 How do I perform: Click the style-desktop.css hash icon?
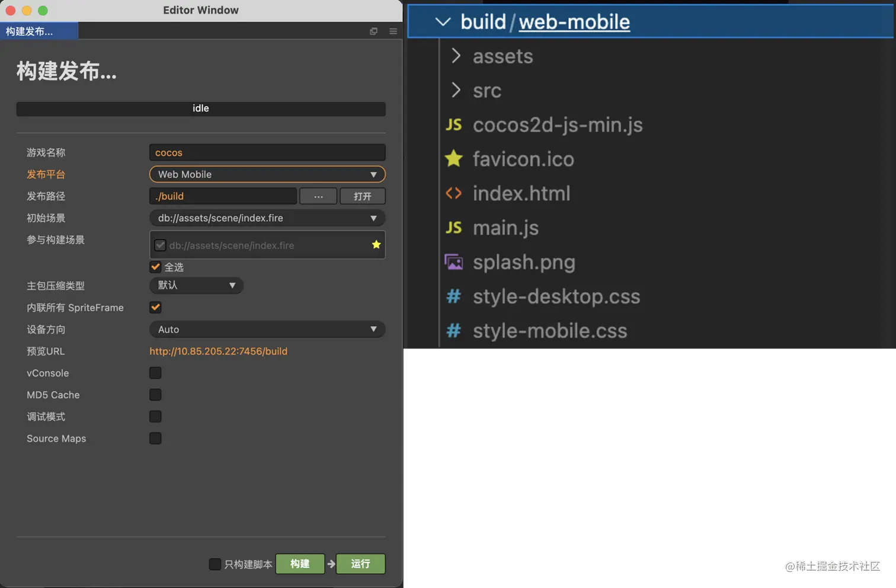click(x=454, y=296)
